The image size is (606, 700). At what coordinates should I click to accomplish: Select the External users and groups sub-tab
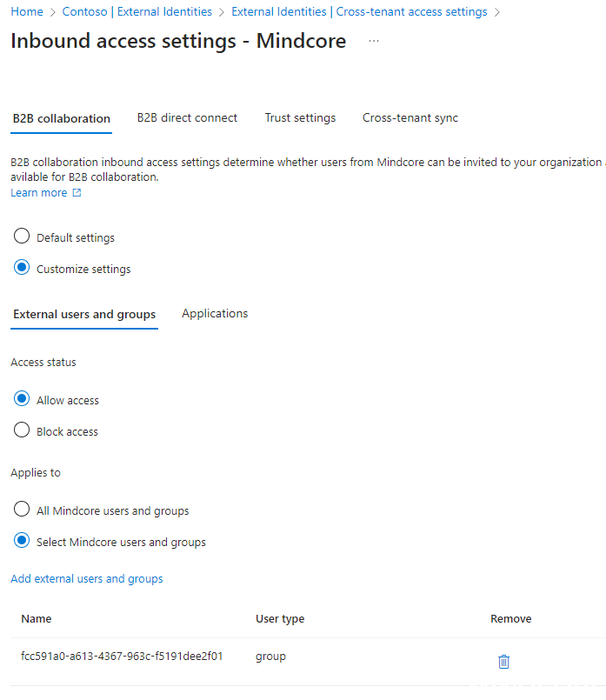pyautogui.click(x=84, y=315)
